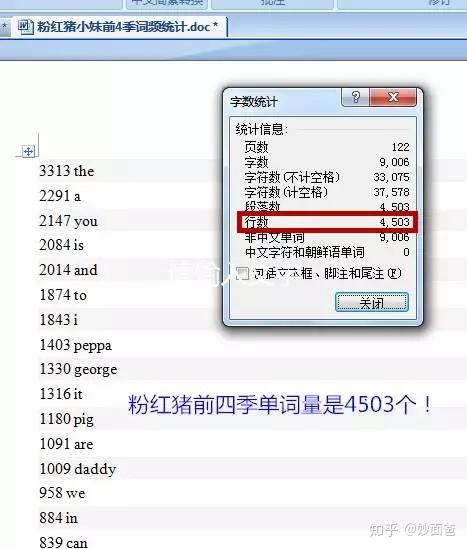Click the 行数 4,503 row
The image size is (467, 549).
[x=327, y=222]
